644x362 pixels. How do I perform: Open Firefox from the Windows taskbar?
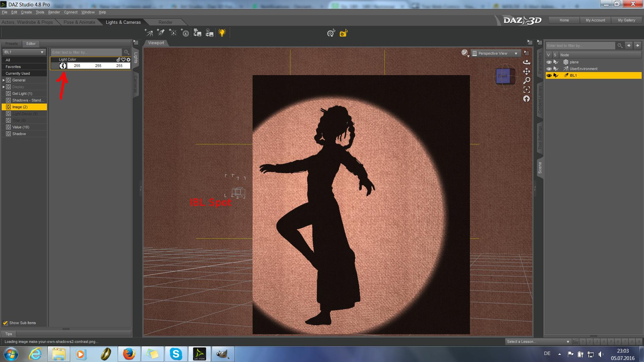pyautogui.click(x=129, y=354)
